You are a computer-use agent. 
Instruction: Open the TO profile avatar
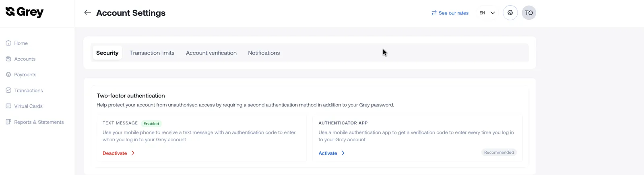(529, 13)
